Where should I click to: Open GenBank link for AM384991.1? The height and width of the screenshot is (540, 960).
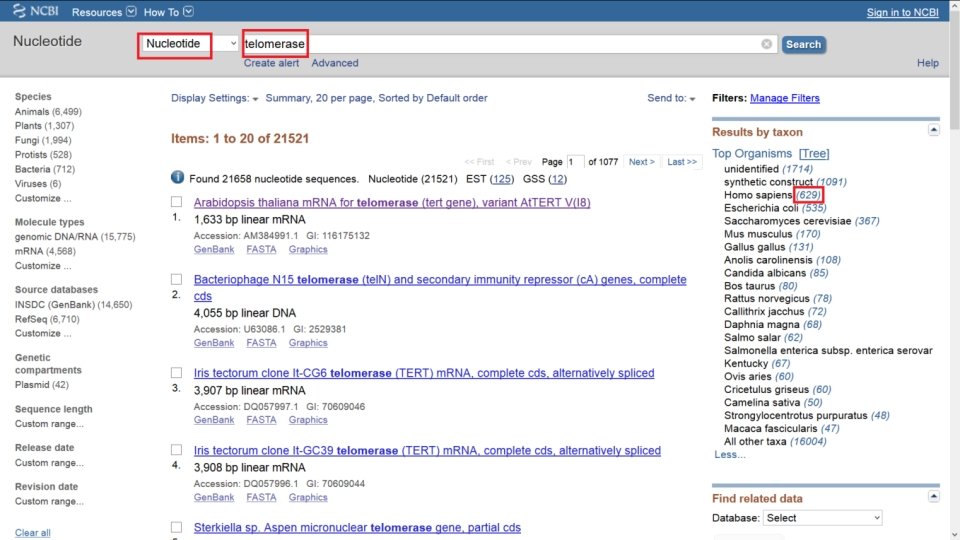(x=214, y=249)
